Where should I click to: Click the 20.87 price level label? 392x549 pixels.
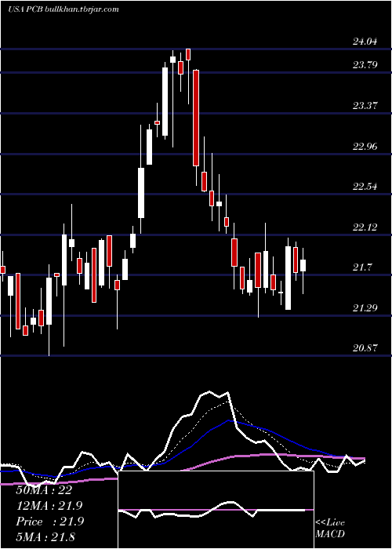click(365, 348)
